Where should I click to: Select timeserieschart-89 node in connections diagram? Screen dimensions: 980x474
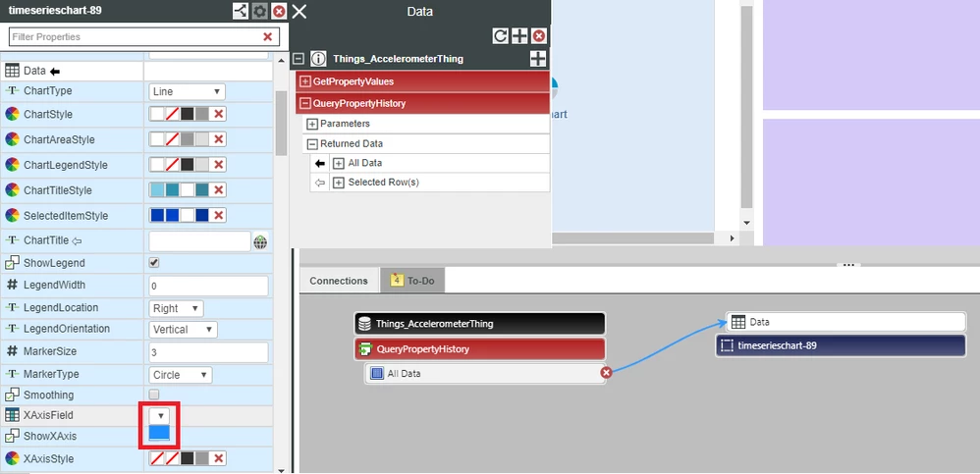[842, 345]
